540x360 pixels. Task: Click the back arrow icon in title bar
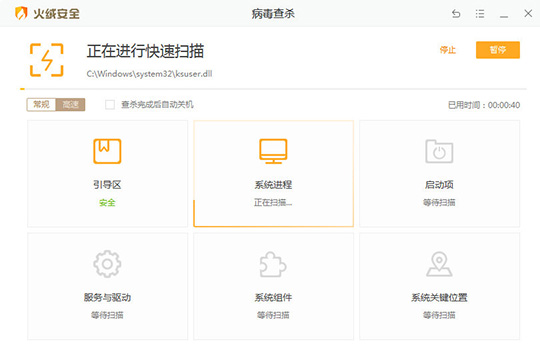click(x=456, y=14)
